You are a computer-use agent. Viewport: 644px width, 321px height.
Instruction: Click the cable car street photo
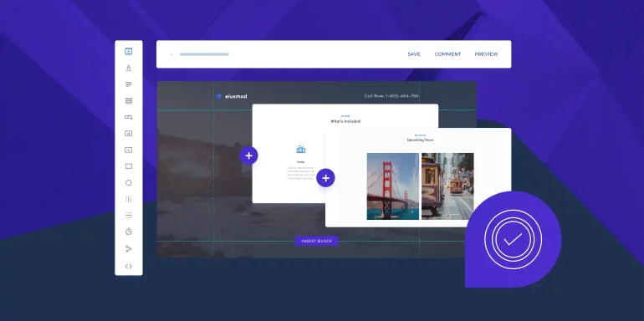tap(447, 186)
